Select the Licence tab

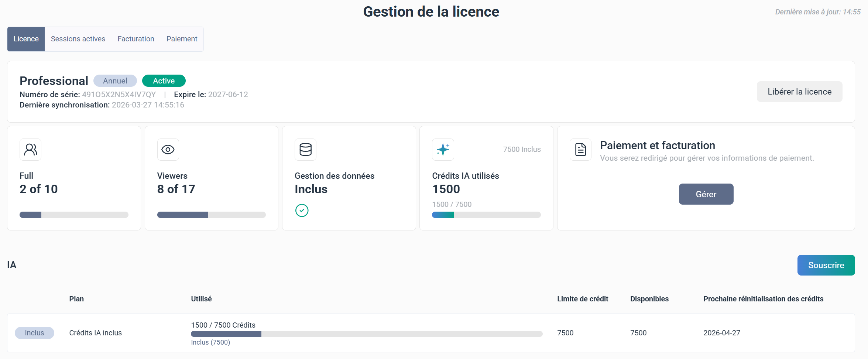click(x=25, y=39)
